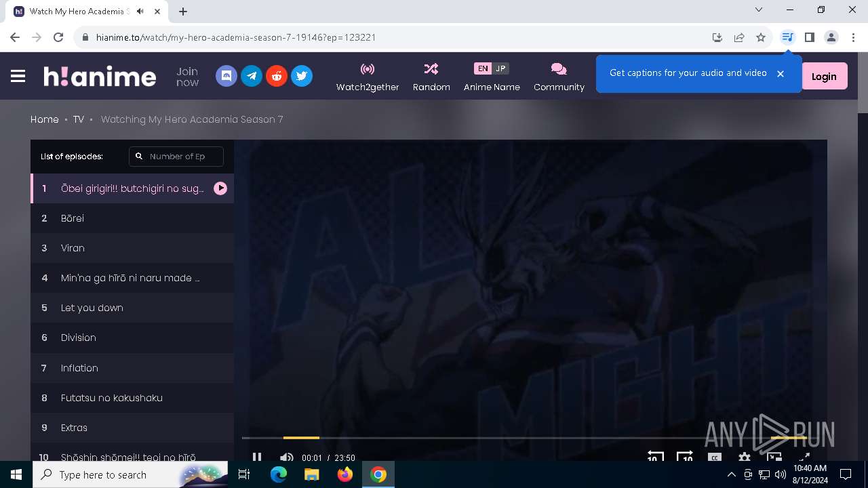The image size is (868, 488).
Task: Toggle Chrome side panel
Action: 809,37
